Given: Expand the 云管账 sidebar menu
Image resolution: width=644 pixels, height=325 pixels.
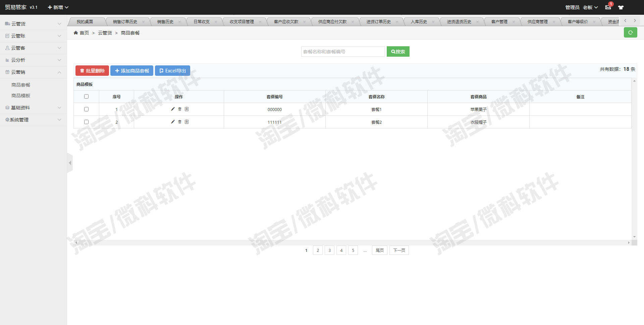Looking at the screenshot, I should click(x=33, y=36).
